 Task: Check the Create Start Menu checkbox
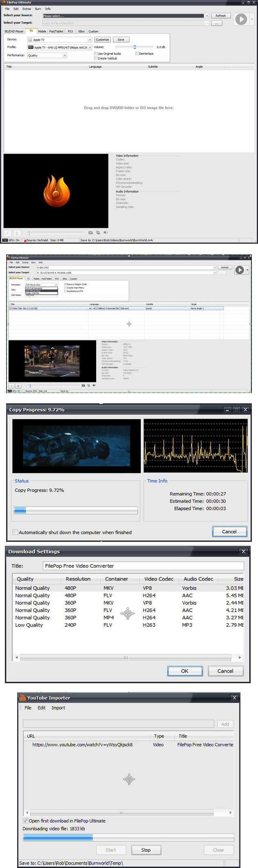[66, 288]
